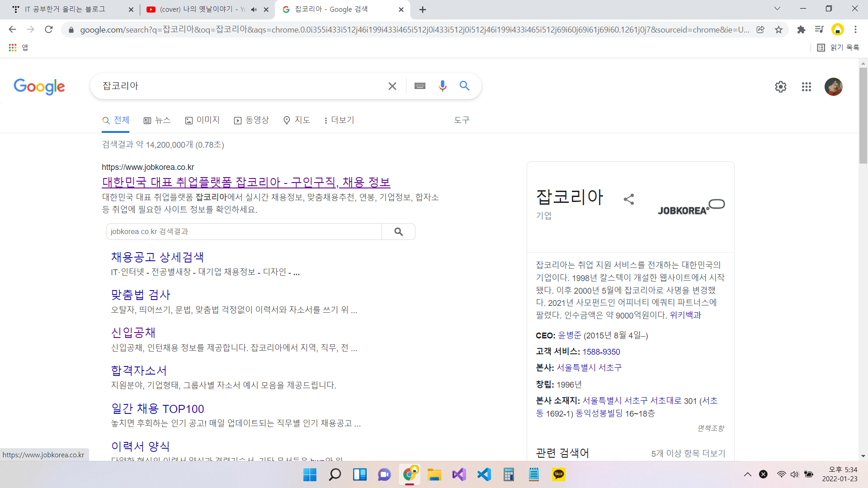Click the jobkorea.co.kr site search button

pyautogui.click(x=398, y=231)
